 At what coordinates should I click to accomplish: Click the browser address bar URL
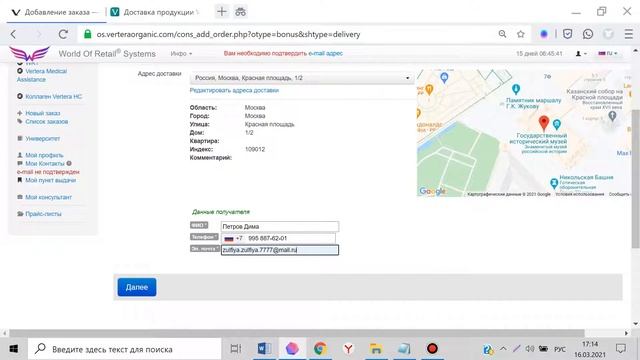(x=229, y=34)
